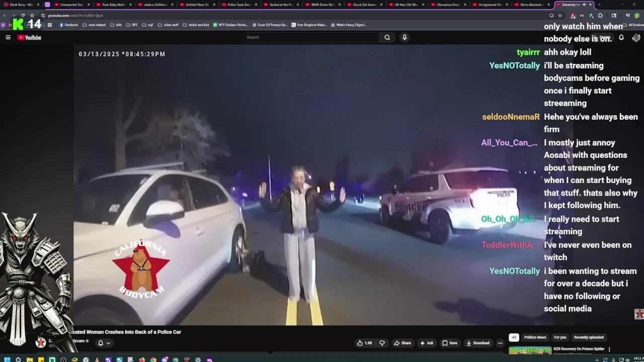Image resolution: width=644 pixels, height=362 pixels.
Task: Open the twitch and kick bookmarks folder
Action: click(x=196, y=25)
